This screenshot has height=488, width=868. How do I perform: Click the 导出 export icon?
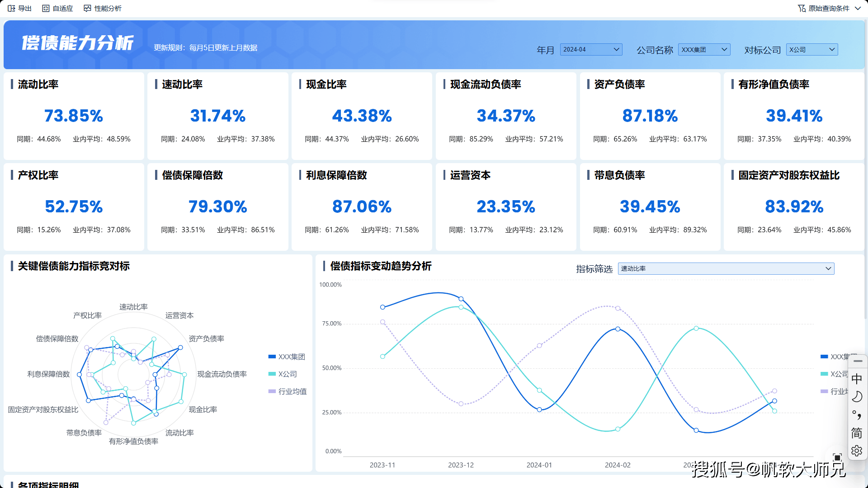point(12,8)
